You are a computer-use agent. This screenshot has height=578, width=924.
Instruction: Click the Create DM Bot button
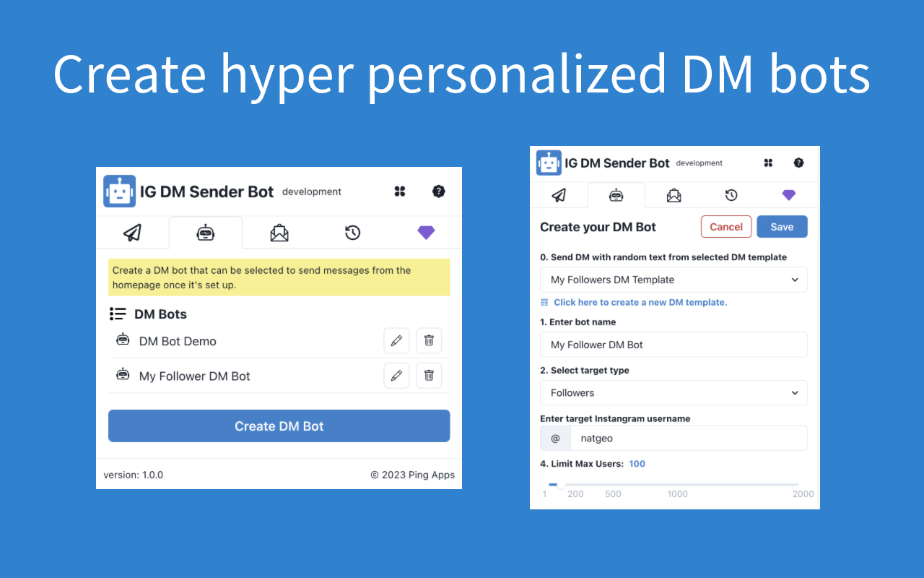(279, 426)
